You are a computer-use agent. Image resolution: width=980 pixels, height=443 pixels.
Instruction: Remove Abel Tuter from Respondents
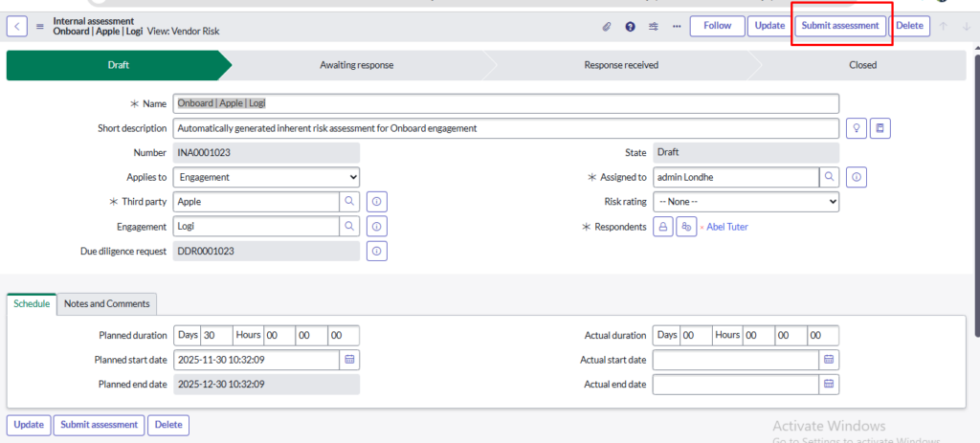pyautogui.click(x=702, y=228)
